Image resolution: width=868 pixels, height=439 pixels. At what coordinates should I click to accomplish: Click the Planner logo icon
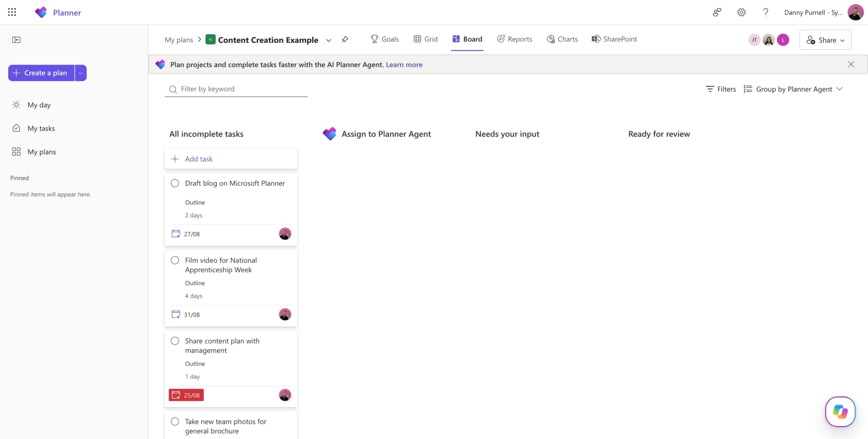coord(41,12)
